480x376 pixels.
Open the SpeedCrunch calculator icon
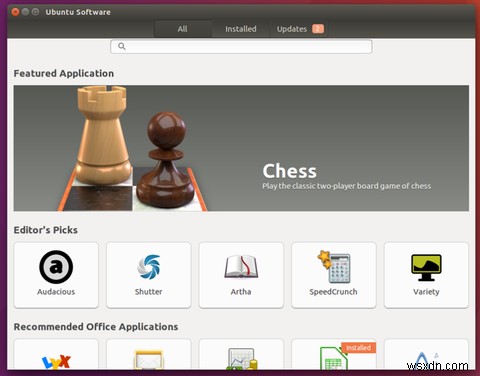(334, 267)
